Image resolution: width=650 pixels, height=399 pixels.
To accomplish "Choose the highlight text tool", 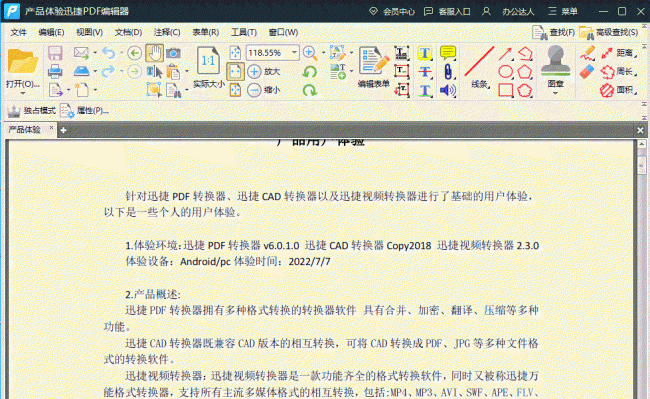I will [425, 53].
